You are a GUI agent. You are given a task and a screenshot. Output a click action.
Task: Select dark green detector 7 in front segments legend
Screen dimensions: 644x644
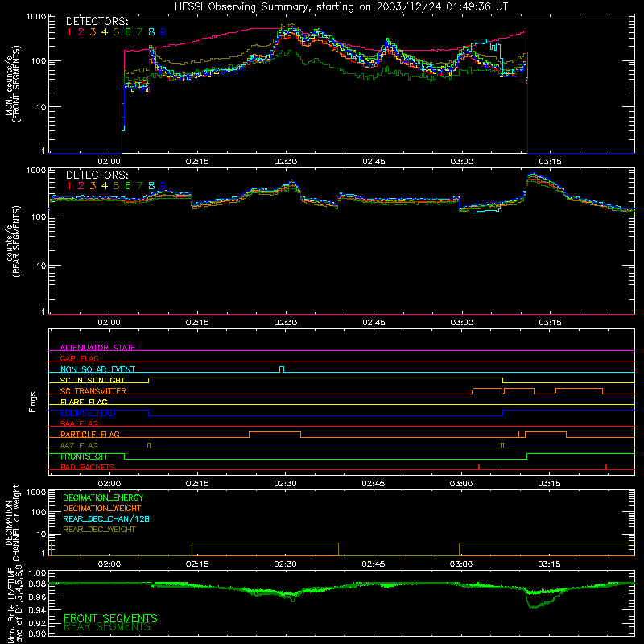point(139,32)
